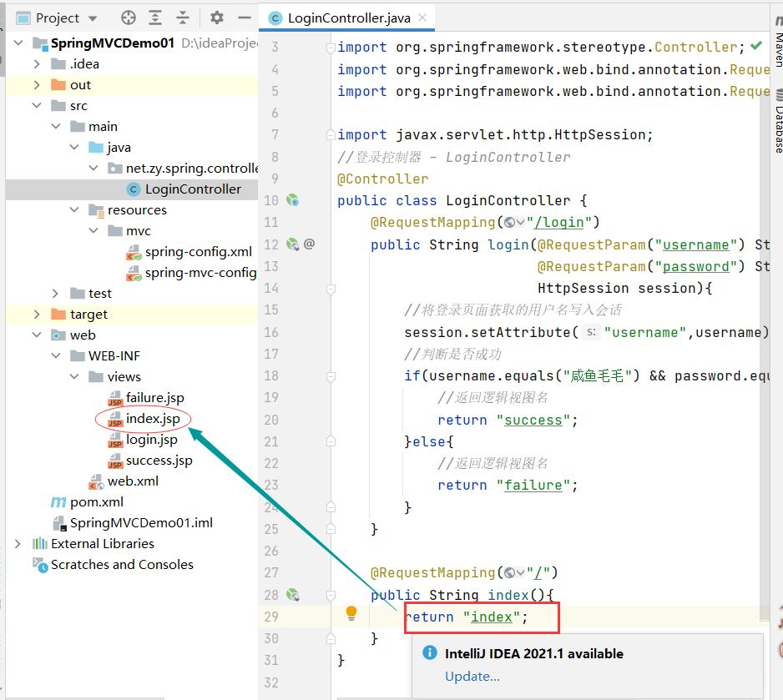The height and width of the screenshot is (700, 783).
Task: Hide the Project panel with minus icon
Action: 245,18
